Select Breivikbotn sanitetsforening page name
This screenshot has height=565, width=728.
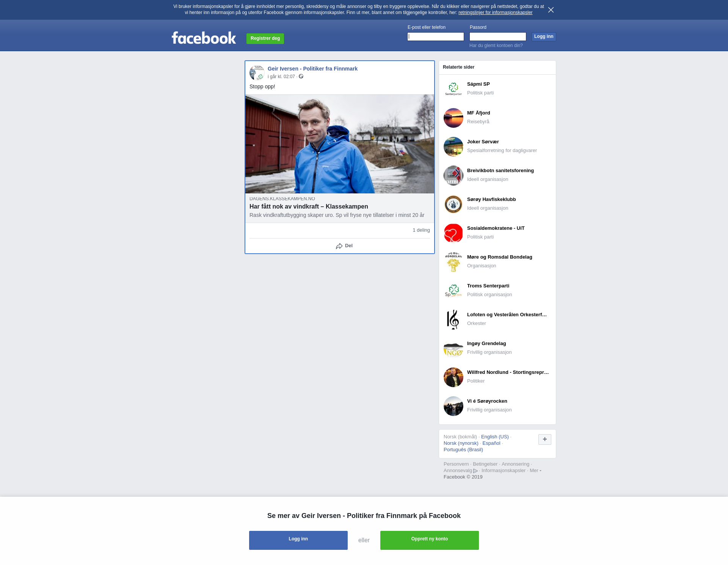pyautogui.click(x=500, y=171)
